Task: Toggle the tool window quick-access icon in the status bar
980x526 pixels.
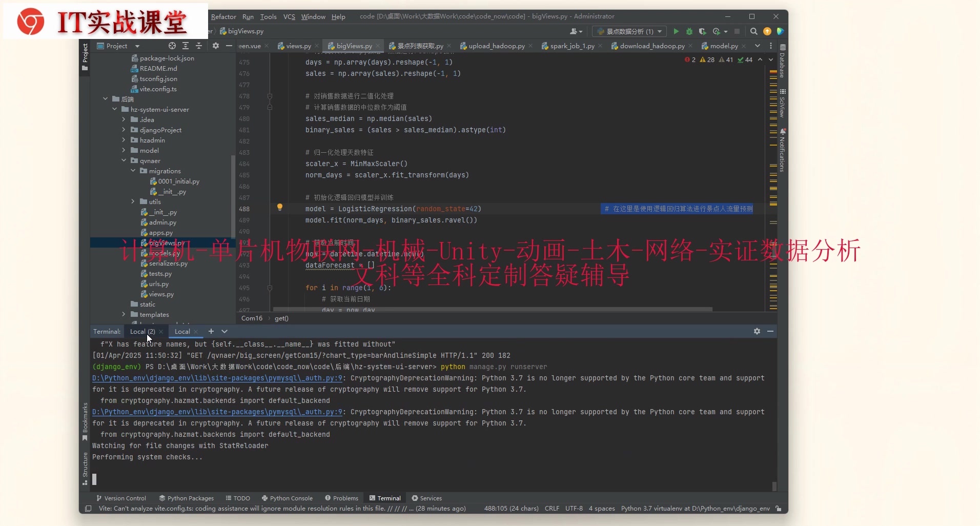Action: click(88, 509)
